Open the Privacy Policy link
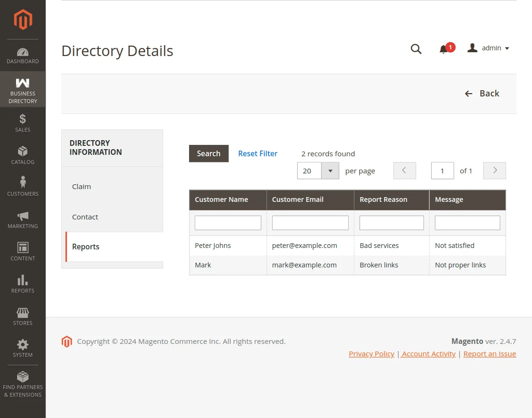Screen dimensions: 532x418 click(371, 353)
